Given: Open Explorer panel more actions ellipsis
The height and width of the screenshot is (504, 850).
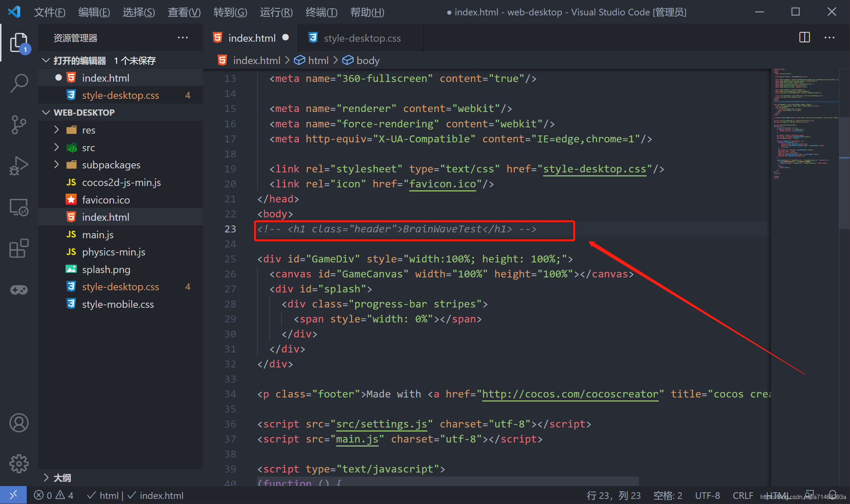Looking at the screenshot, I should click(183, 37).
